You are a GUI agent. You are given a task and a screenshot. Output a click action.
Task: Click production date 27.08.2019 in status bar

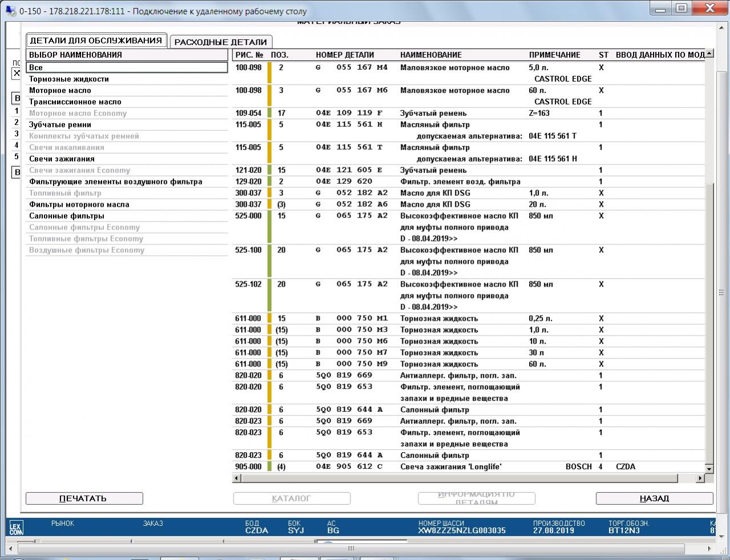pyautogui.click(x=553, y=530)
